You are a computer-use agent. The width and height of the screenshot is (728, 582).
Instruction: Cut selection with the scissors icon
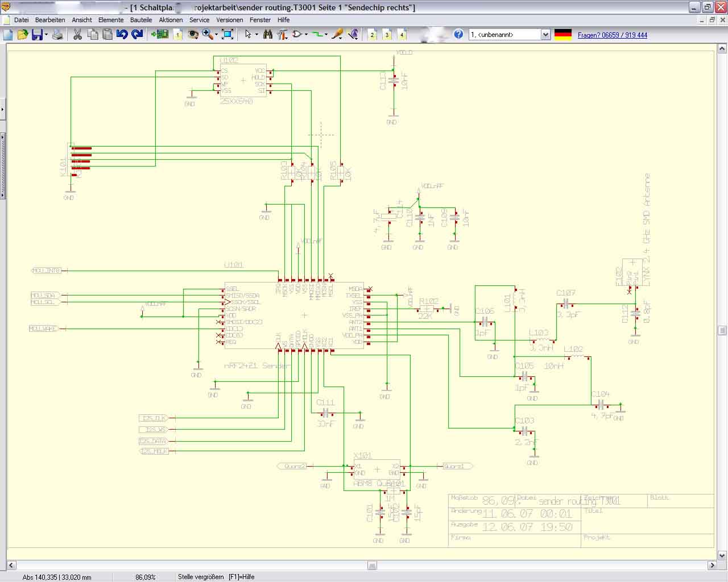pos(77,35)
